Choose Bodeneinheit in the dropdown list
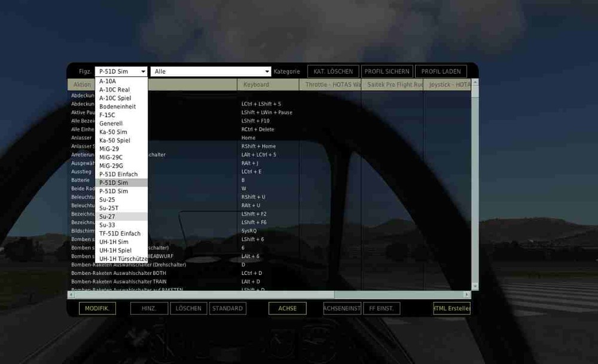The width and height of the screenshot is (598, 364). (x=121, y=106)
